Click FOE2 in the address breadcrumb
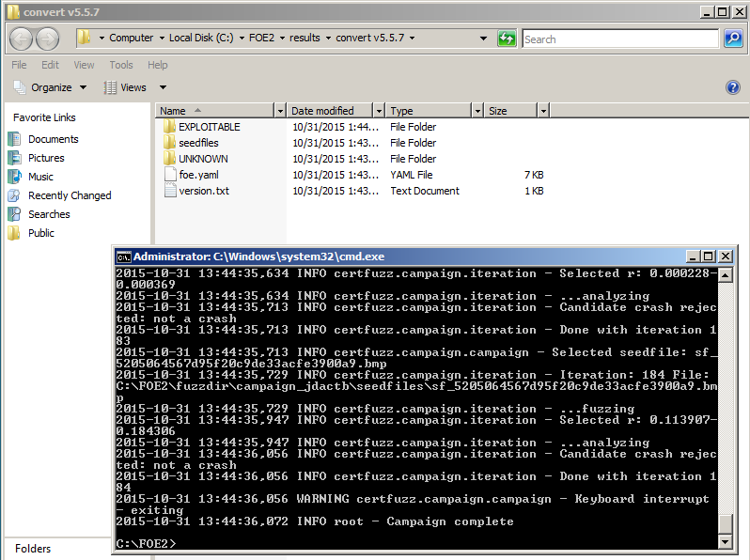Image resolution: width=750 pixels, height=560 pixels. pos(261,38)
